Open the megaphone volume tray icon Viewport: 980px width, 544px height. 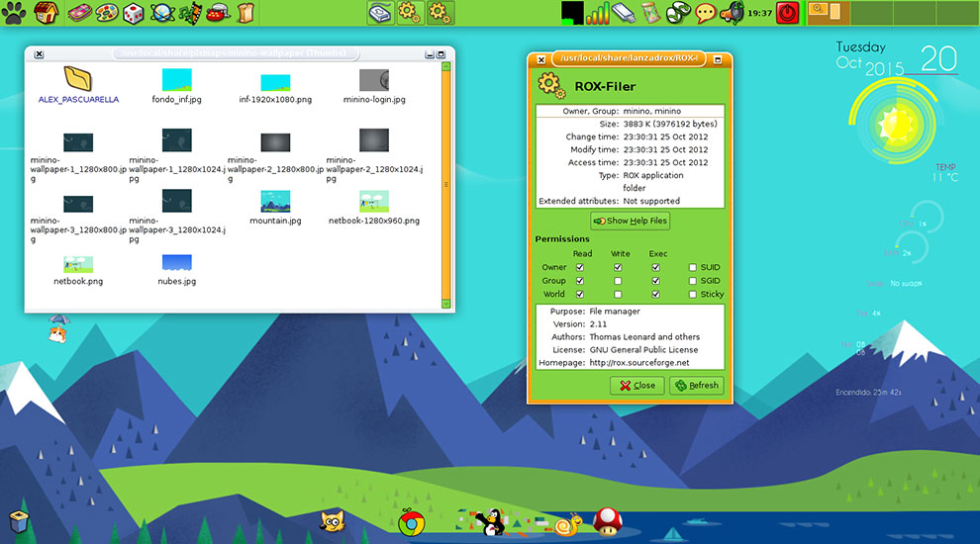point(732,13)
